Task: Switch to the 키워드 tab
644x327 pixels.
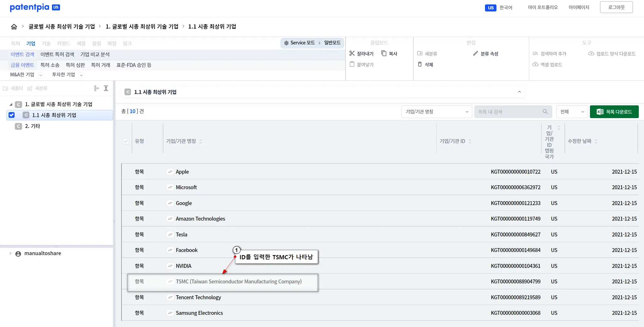Action: pyautogui.click(x=64, y=43)
